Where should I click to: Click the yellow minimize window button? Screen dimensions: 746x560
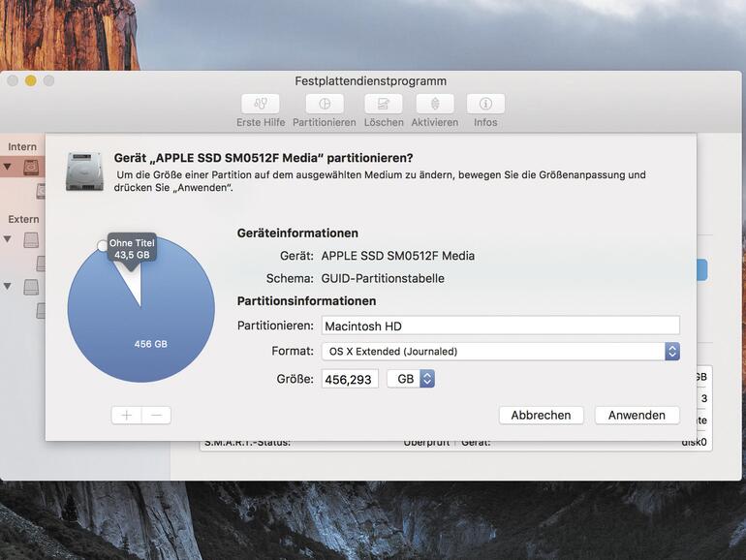tap(30, 80)
